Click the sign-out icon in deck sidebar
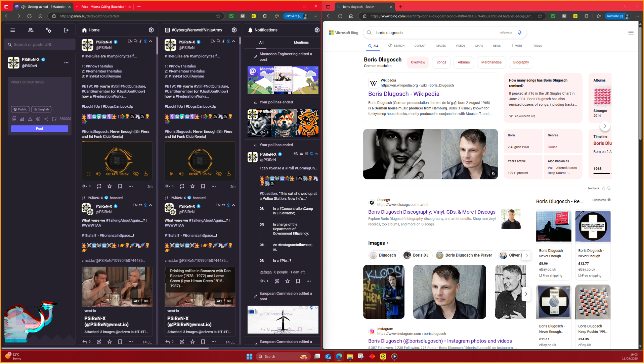The width and height of the screenshot is (644, 363). pyautogui.click(x=66, y=30)
